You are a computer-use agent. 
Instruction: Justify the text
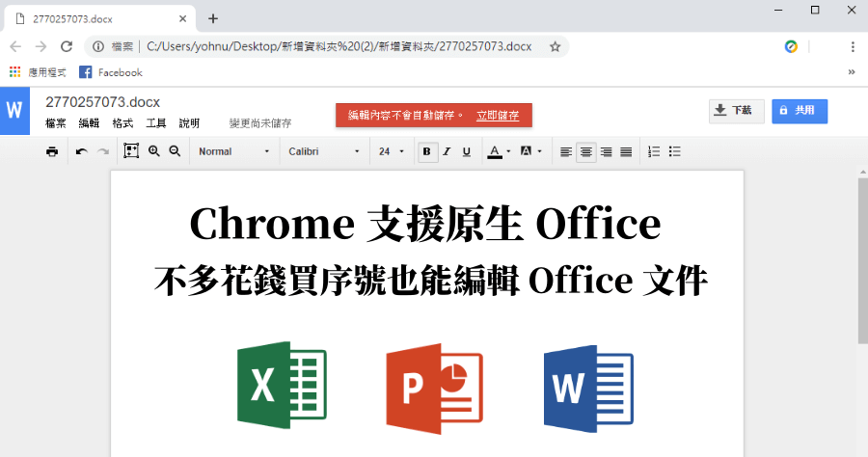[x=626, y=151]
